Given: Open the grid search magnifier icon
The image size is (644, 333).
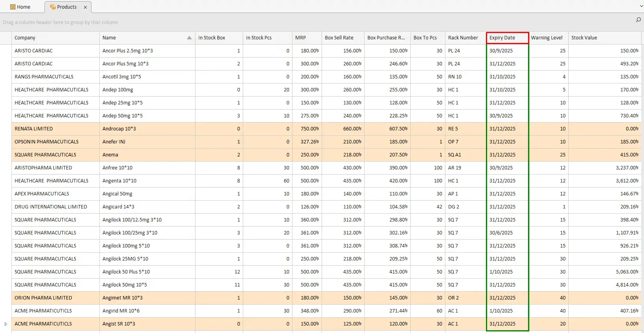Looking at the screenshot, I should pyautogui.click(x=638, y=20).
